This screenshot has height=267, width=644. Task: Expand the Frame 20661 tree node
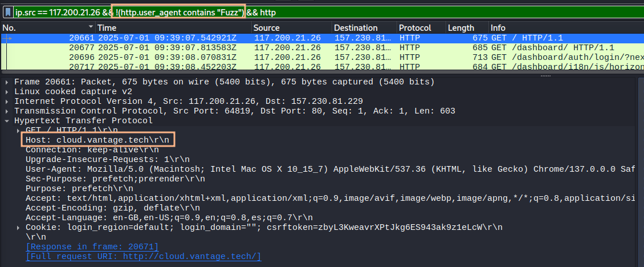(8, 82)
